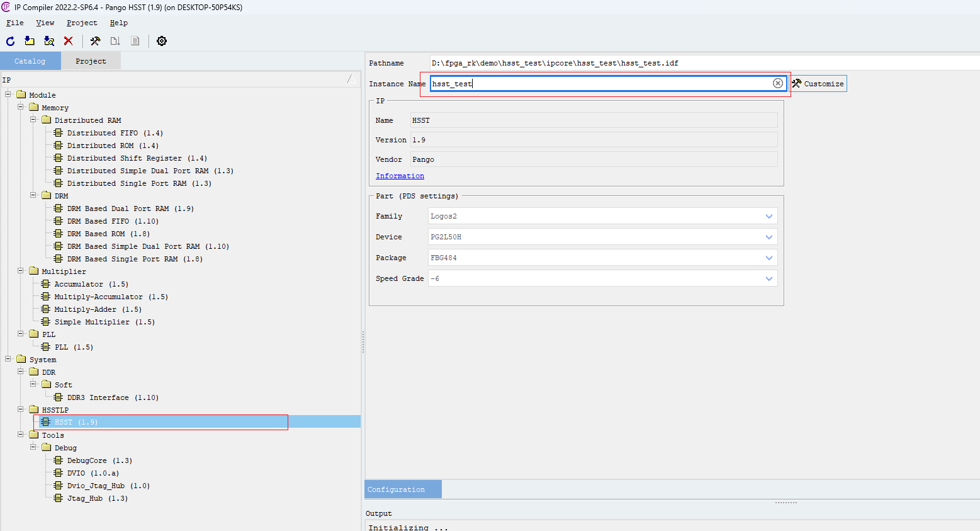
Task: Collapse the HSSTLP tree branch
Action: 20,409
